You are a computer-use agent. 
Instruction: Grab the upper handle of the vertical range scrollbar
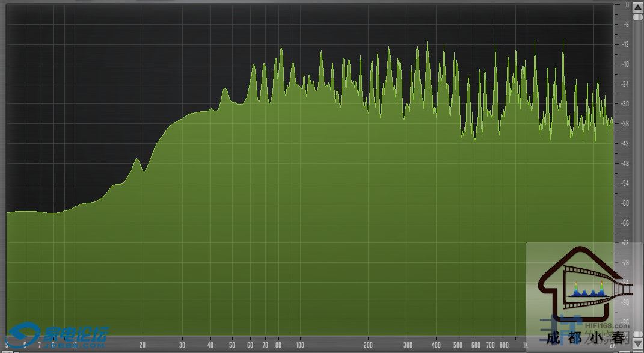pos(637,17)
